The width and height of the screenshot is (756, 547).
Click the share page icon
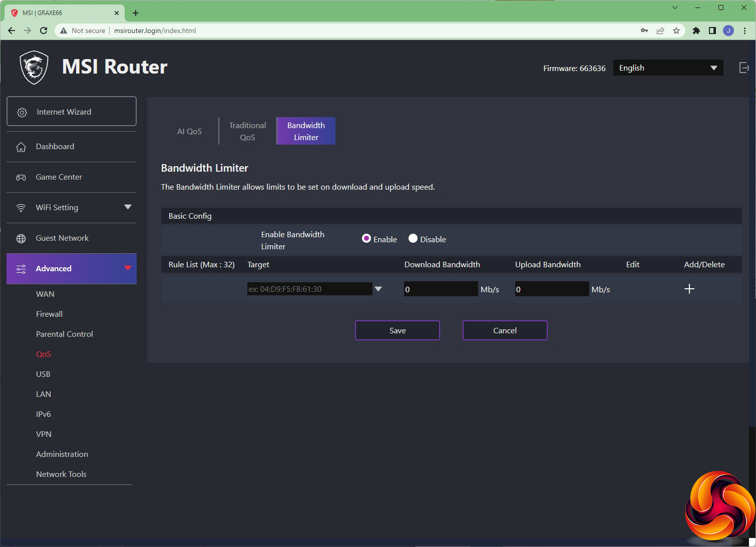click(x=660, y=31)
